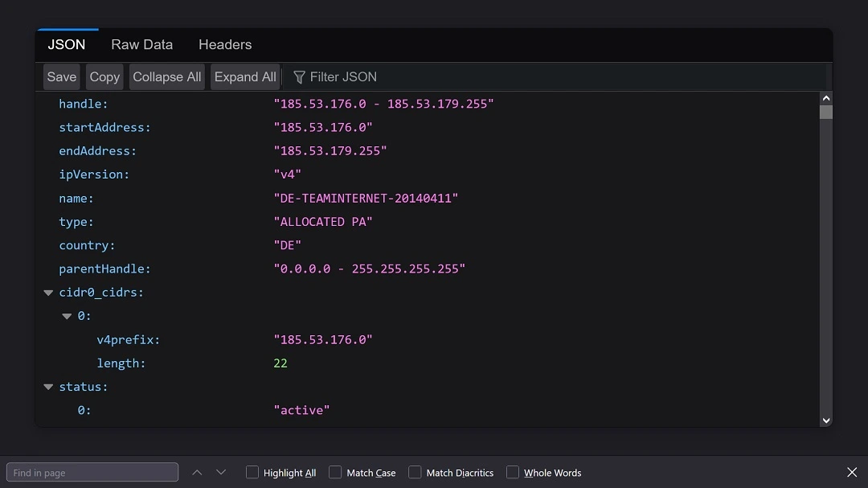This screenshot has width=868, height=488.
Task: Click the Expand All button
Action: click(245, 76)
